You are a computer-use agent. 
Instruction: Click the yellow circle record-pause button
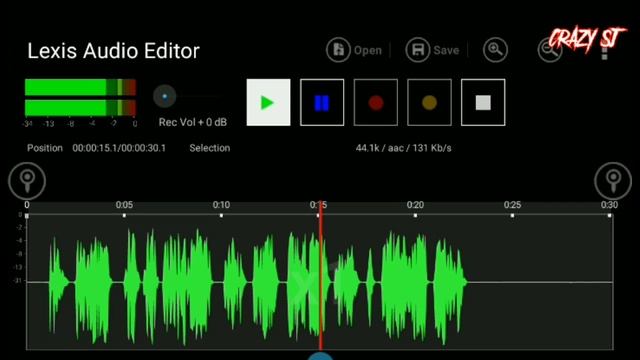(x=429, y=102)
